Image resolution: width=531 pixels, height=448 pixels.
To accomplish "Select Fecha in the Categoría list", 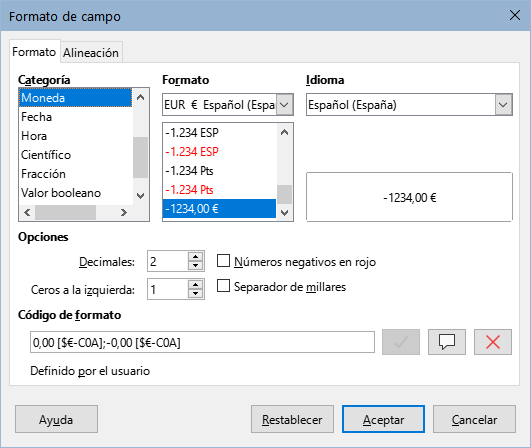I will click(x=76, y=117).
